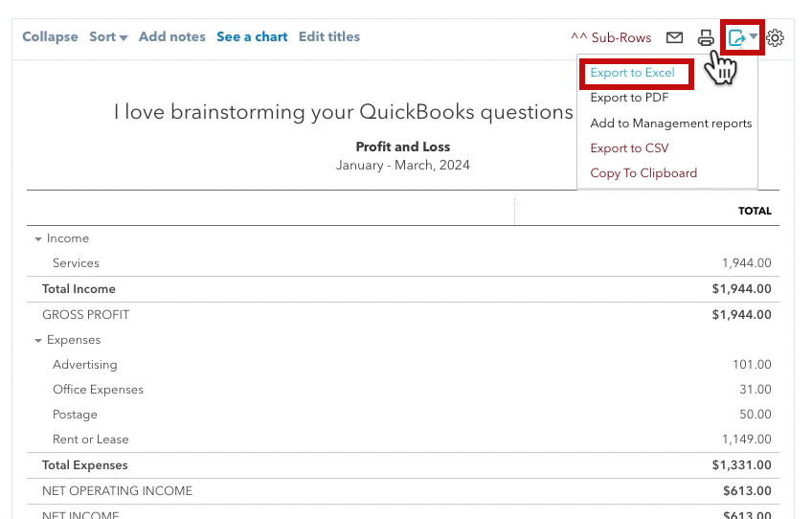This screenshot has width=812, height=519.
Task: Choose Copy To Clipboard
Action: (x=643, y=173)
